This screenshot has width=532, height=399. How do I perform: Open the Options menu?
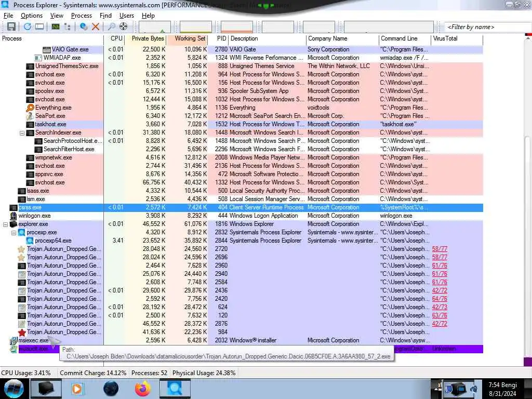32,16
